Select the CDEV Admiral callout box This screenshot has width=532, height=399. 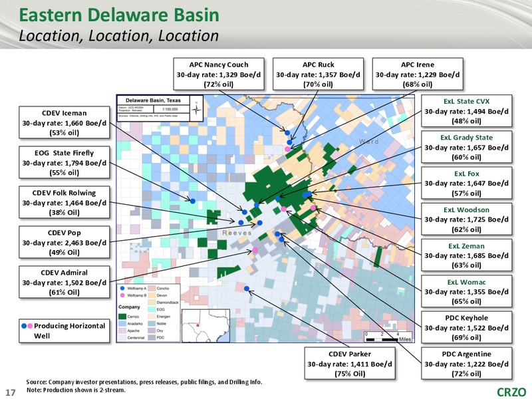(x=64, y=282)
